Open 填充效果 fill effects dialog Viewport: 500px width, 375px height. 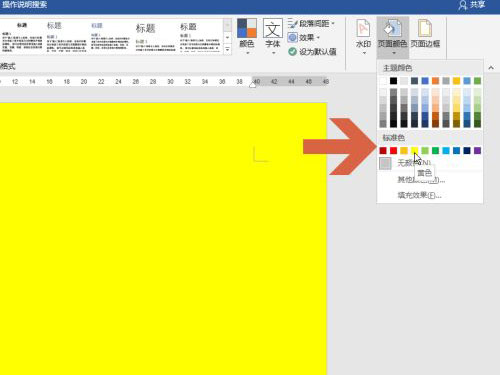pyautogui.click(x=430, y=195)
